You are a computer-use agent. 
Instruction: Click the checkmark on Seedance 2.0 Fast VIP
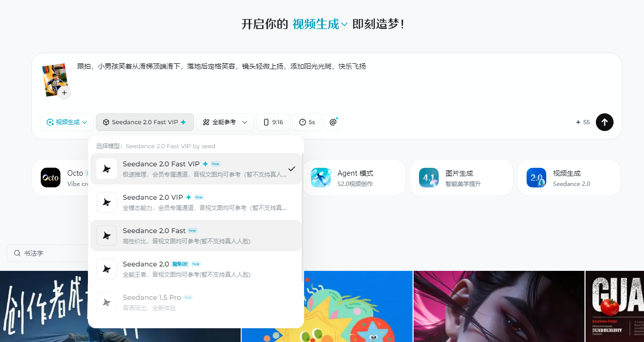[292, 169]
